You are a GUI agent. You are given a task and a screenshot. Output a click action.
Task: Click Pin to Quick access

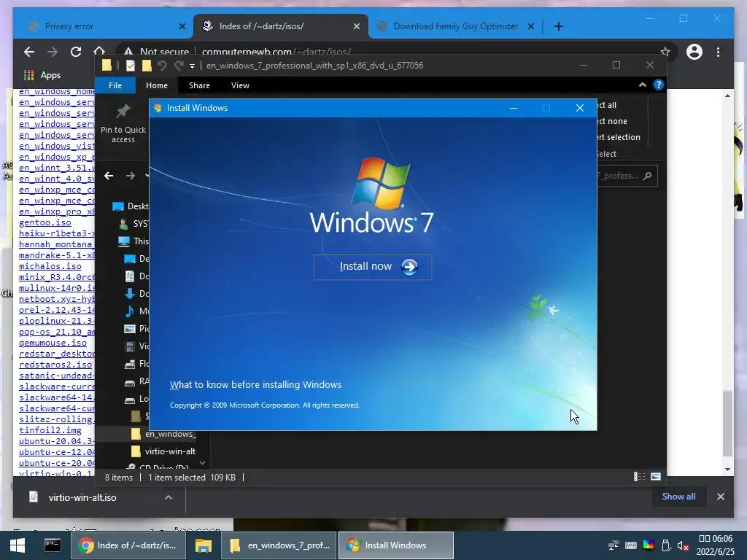coord(123,124)
